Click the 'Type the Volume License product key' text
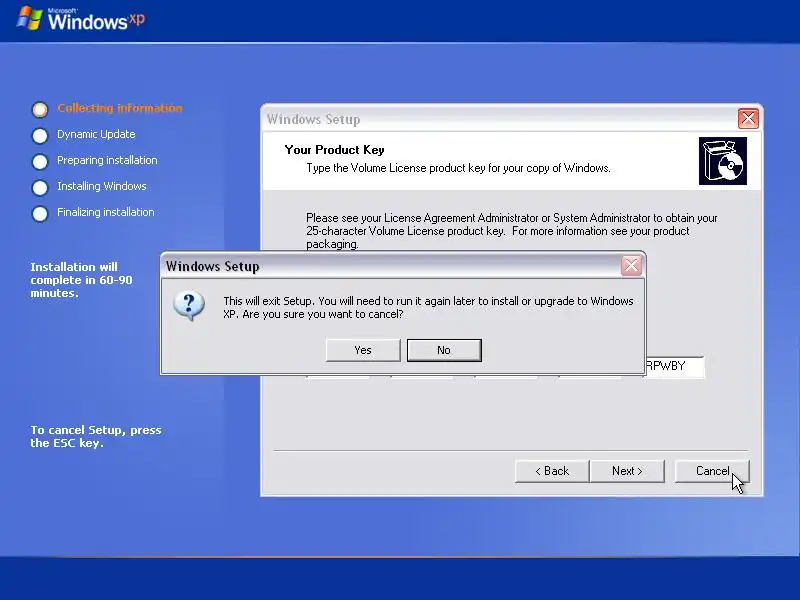This screenshot has width=800, height=600. pyautogui.click(x=458, y=168)
